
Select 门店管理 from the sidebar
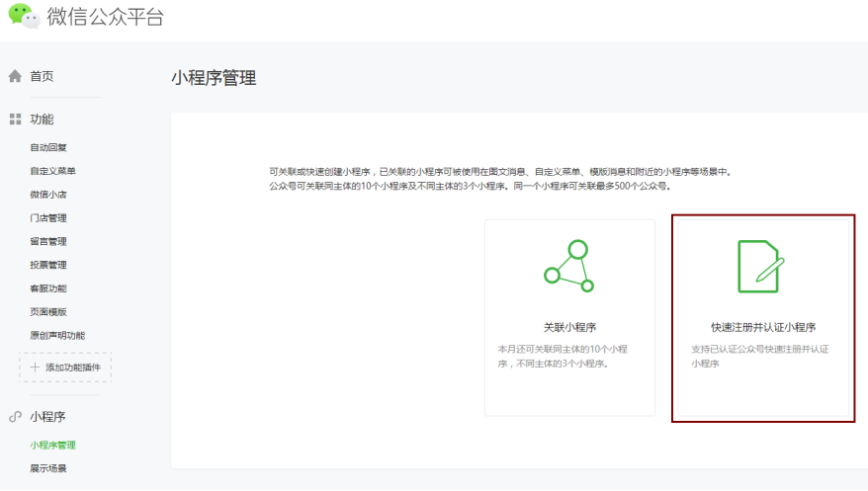(48, 217)
